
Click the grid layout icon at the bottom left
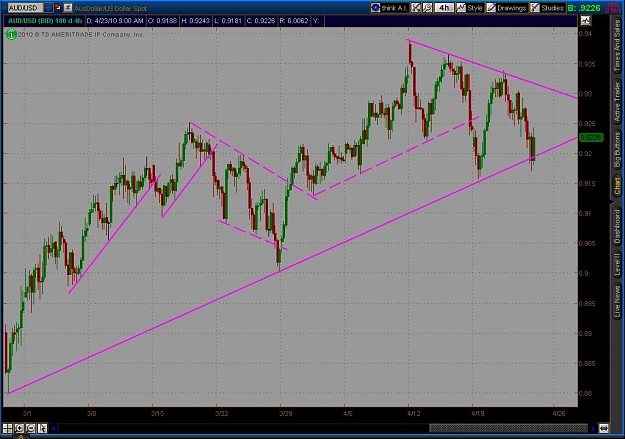7,428
